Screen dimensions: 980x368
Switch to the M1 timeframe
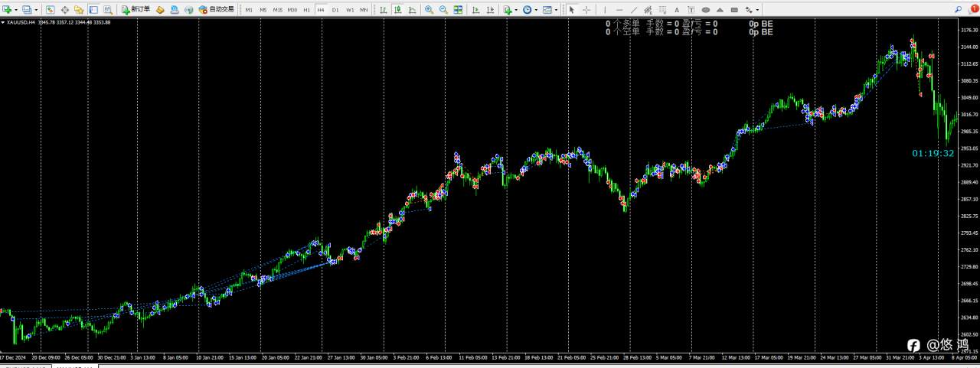pyautogui.click(x=249, y=10)
